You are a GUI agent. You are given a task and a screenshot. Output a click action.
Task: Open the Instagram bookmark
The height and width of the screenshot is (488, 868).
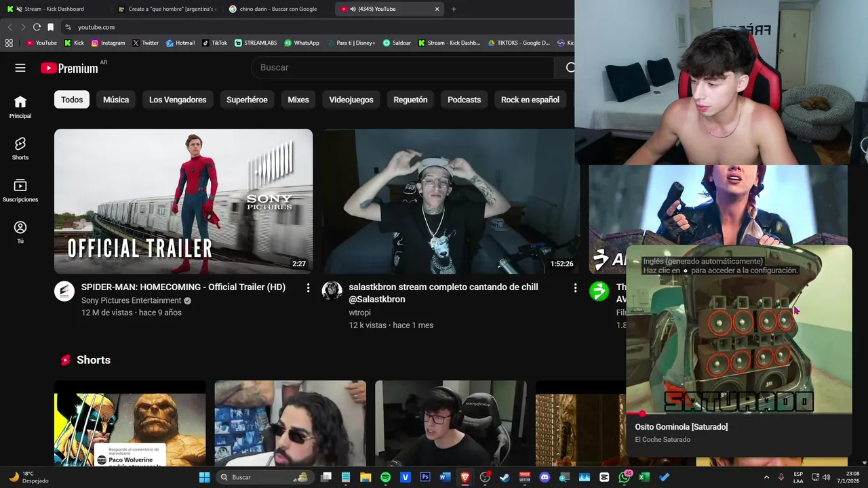[x=108, y=43]
